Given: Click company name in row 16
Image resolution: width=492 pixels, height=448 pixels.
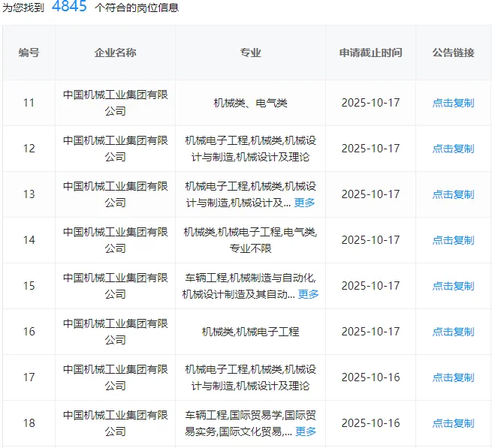Looking at the screenshot, I should point(116,332).
